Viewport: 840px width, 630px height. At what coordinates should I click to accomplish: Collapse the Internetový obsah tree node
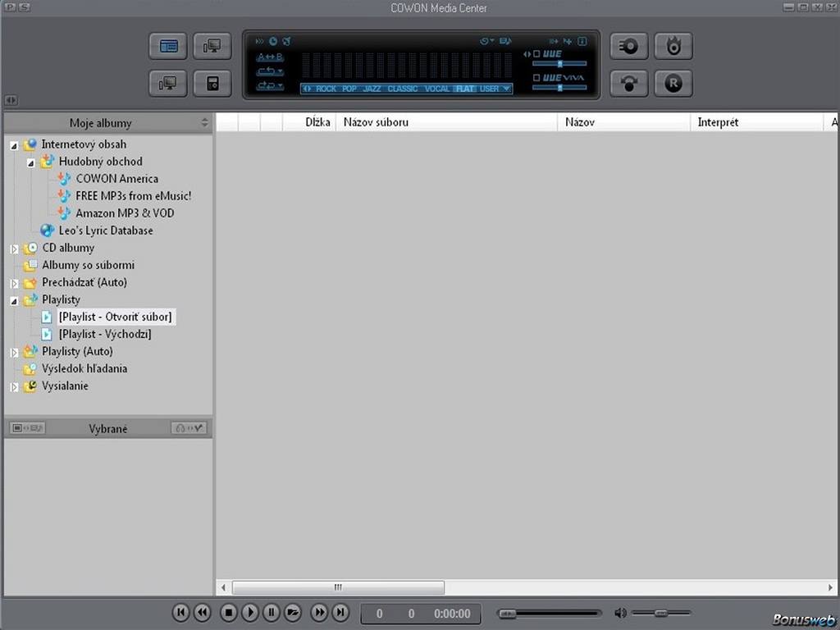[x=14, y=146]
